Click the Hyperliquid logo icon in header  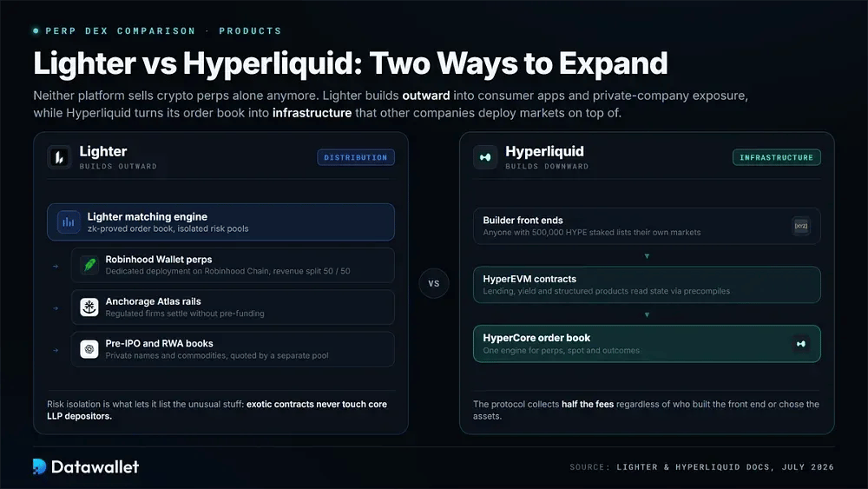(485, 157)
